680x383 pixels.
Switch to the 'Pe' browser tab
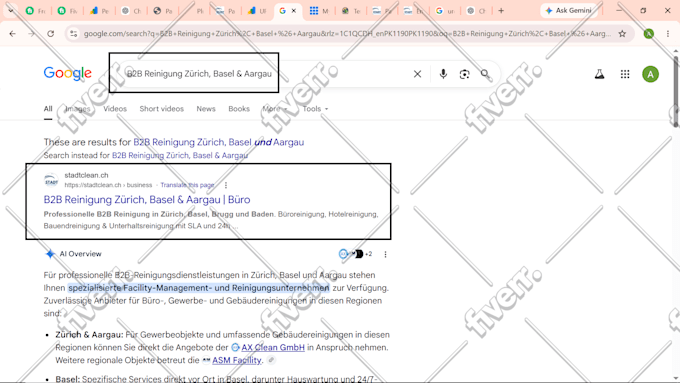(x=99, y=11)
